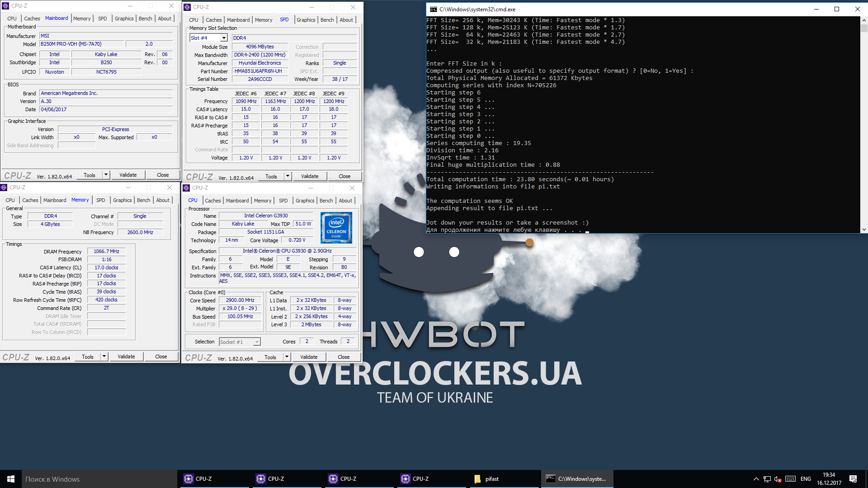Click CPU-Z icon in CPU window title
The width and height of the screenshot is (868, 488).
click(187, 188)
